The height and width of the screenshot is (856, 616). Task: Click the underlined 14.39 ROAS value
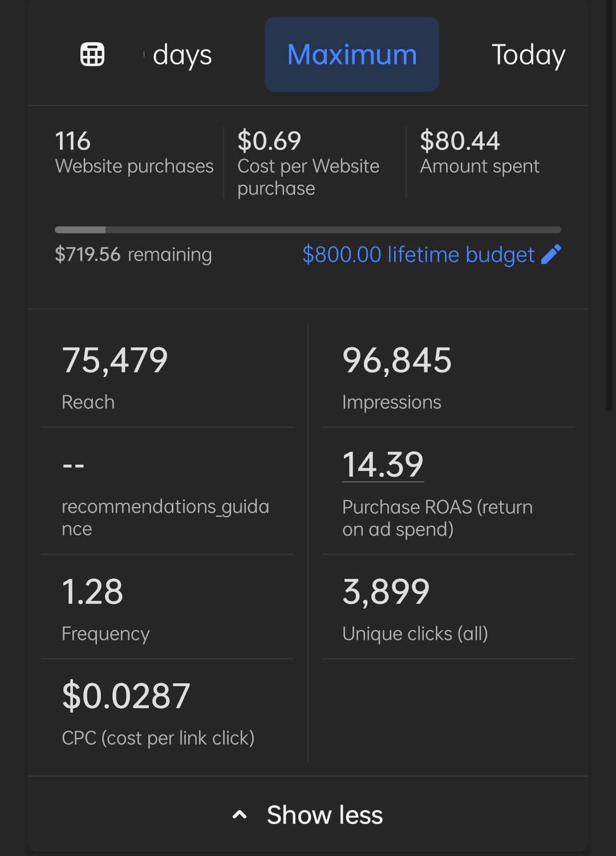click(383, 464)
